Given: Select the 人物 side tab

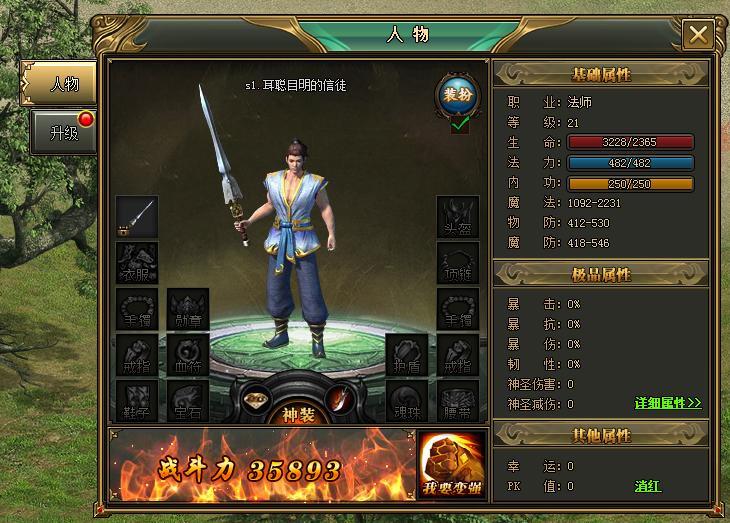Looking at the screenshot, I should pos(58,84).
